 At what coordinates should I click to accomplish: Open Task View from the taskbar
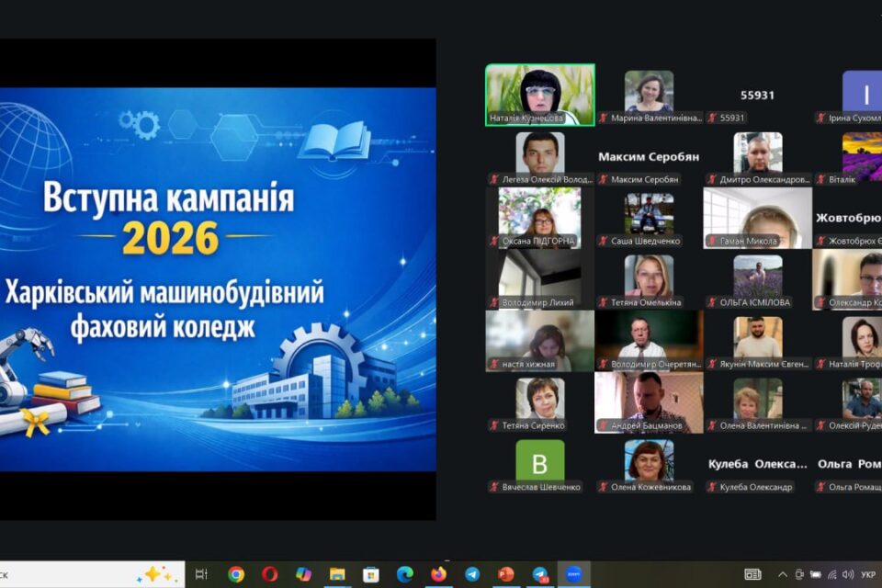(x=201, y=574)
